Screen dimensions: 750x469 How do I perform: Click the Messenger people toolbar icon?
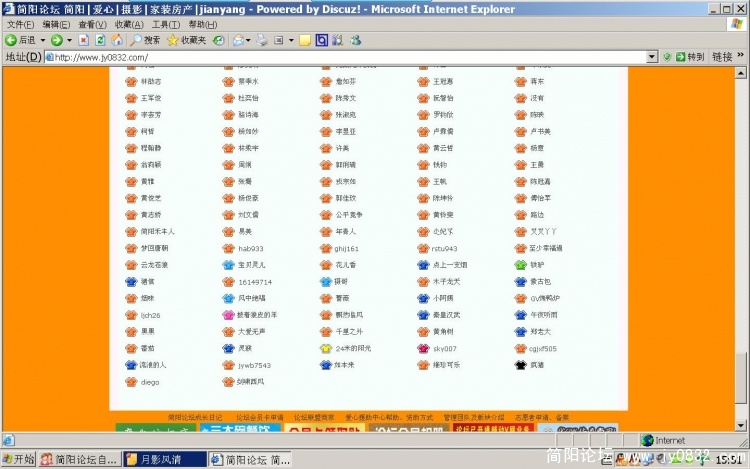355,40
